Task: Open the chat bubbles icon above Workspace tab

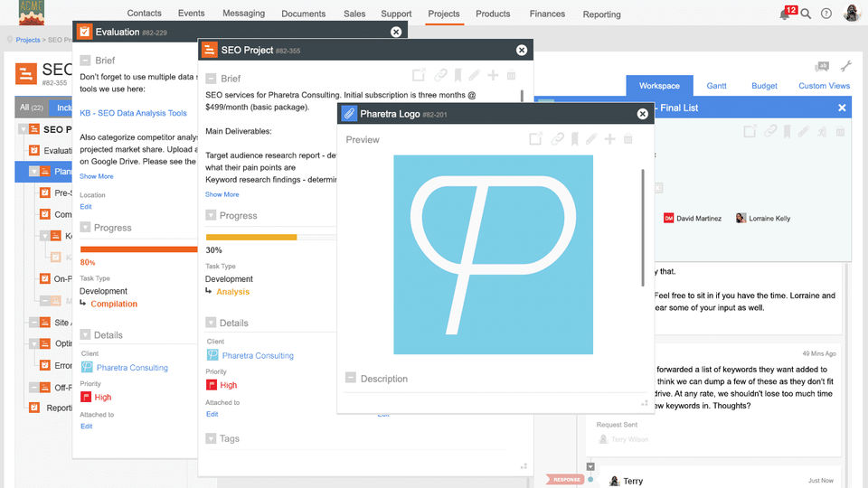Action: pos(822,67)
